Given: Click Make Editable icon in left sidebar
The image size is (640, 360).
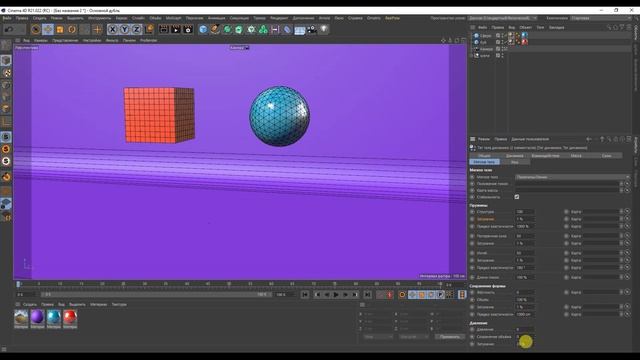Looking at the screenshot, I should [6, 45].
